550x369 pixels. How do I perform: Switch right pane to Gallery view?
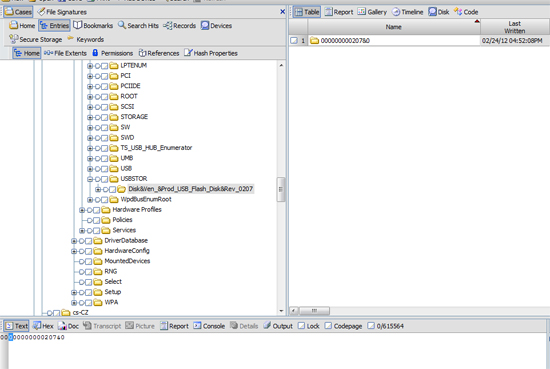pyautogui.click(x=372, y=12)
